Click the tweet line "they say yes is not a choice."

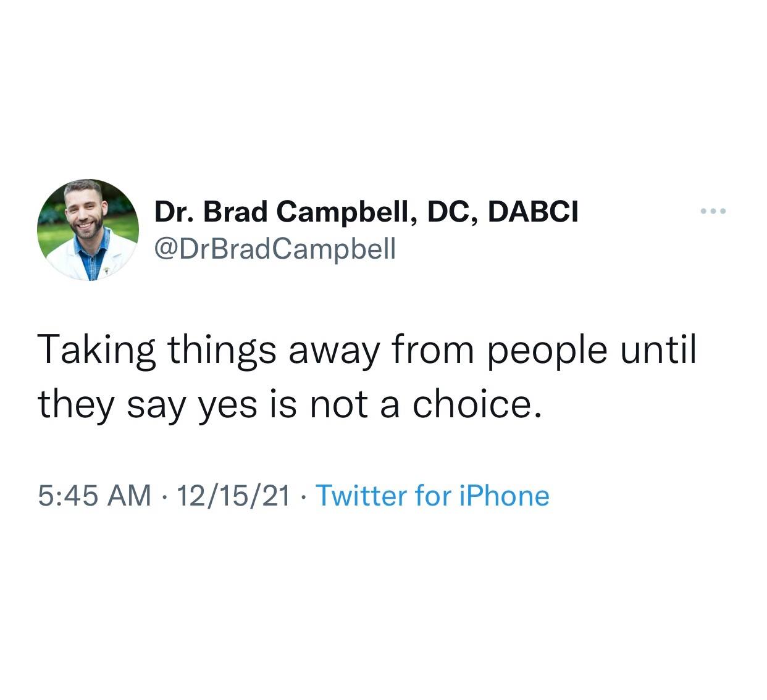[290, 405]
